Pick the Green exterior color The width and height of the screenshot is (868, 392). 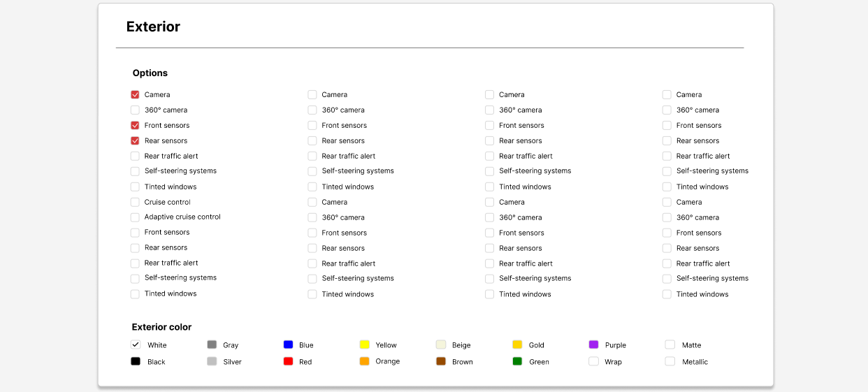517,361
